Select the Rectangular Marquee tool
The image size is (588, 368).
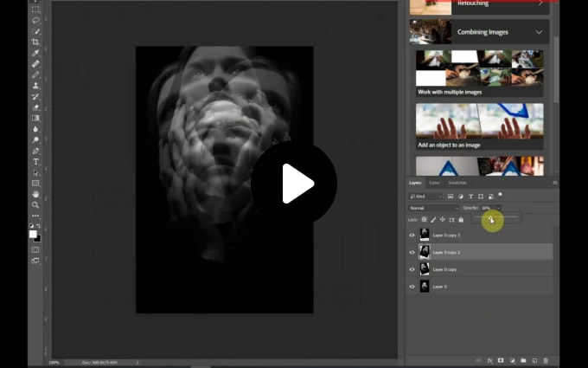point(35,10)
